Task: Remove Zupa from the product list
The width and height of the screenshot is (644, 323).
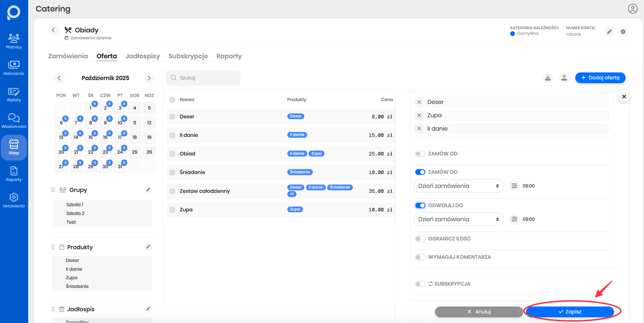Action: 419,115
